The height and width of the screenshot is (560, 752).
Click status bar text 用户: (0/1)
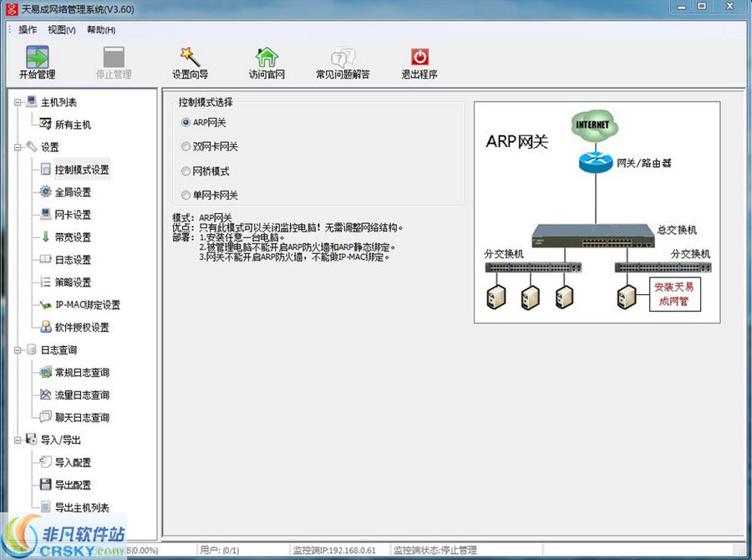[x=220, y=551]
